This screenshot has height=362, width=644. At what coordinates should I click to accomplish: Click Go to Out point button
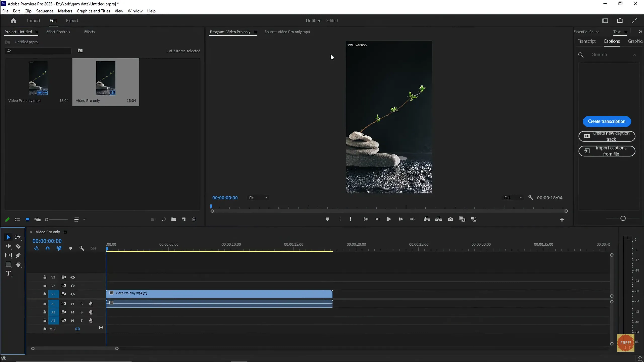(x=412, y=219)
